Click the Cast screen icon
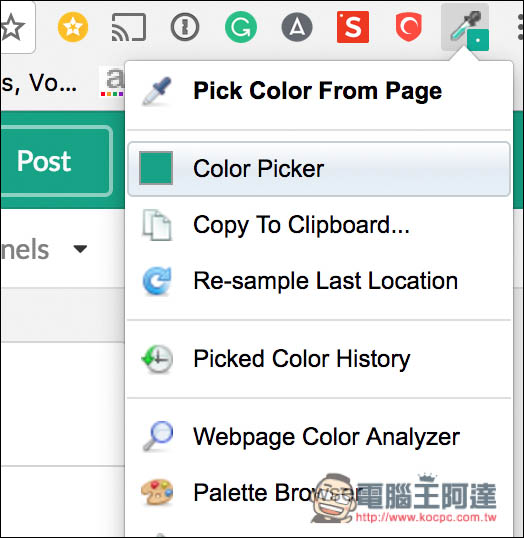 (129, 27)
